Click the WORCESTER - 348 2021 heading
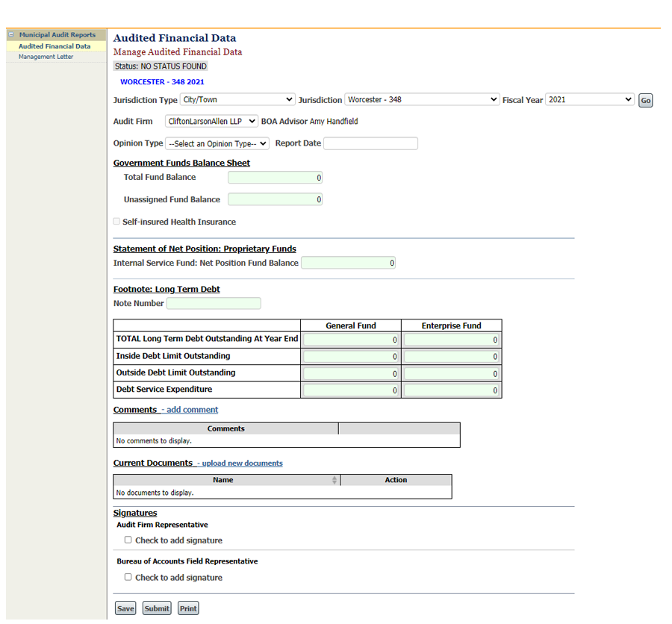This screenshot has height=624, width=672. 162,82
